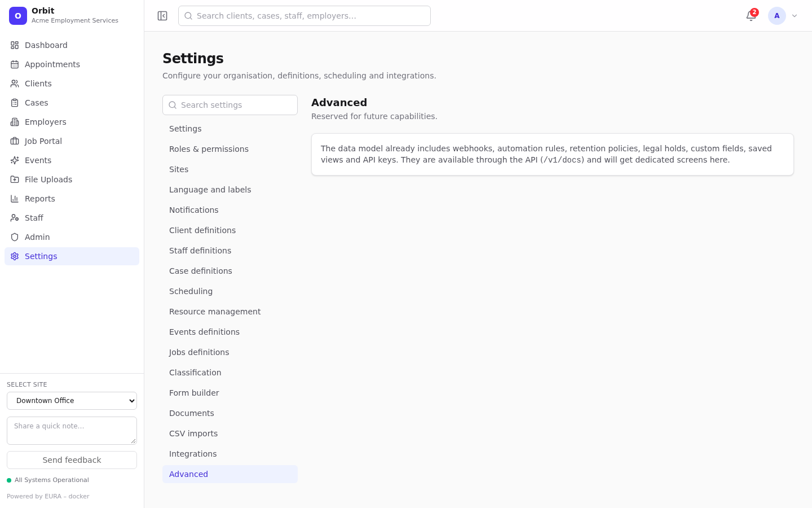Open the user avatar A menu

click(777, 16)
